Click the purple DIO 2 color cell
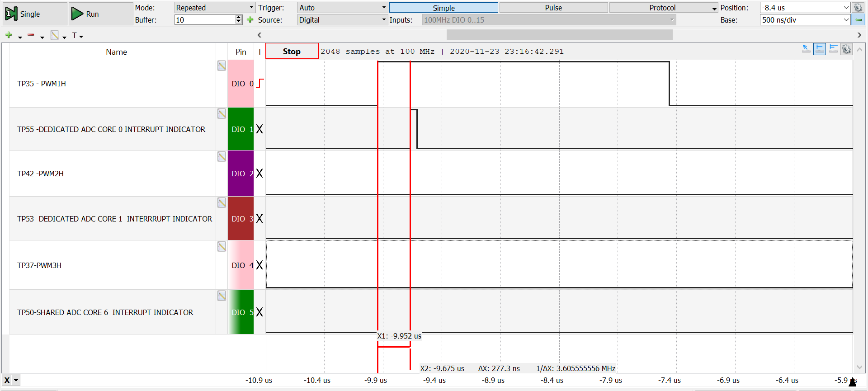 [241, 174]
